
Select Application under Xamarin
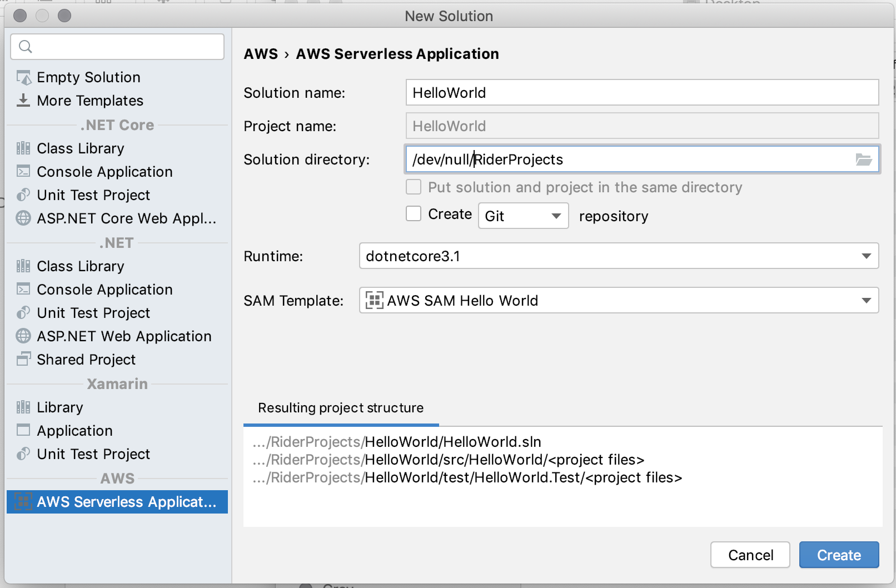[x=117, y=431]
